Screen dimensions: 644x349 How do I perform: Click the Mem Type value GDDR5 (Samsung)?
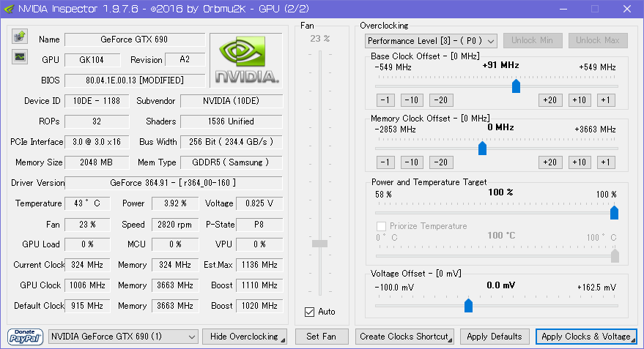tap(232, 162)
